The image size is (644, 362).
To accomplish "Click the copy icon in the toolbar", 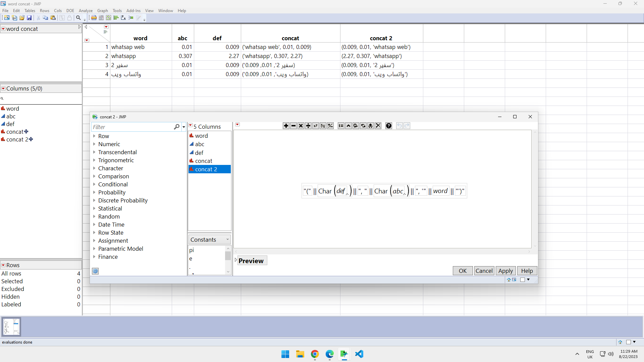I will pos(45,18).
